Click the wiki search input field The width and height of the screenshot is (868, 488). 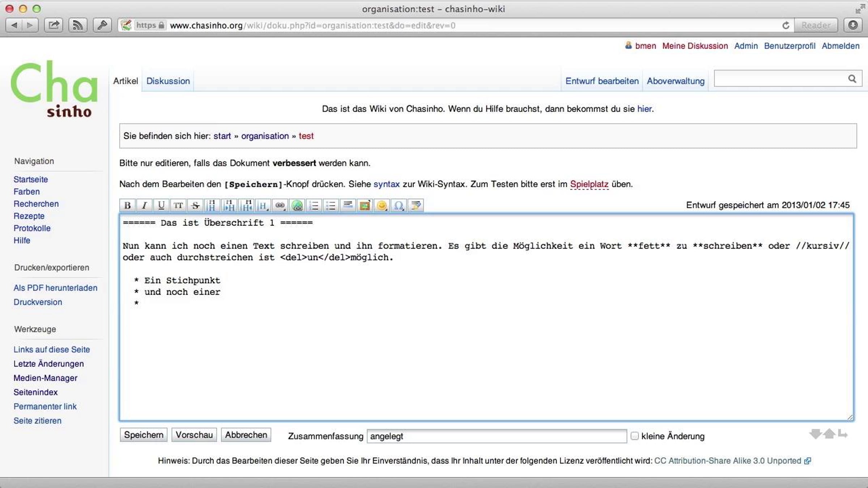781,79
